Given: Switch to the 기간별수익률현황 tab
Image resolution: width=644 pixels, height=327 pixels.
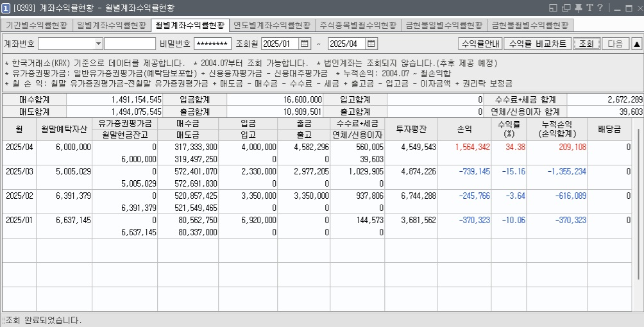Looking at the screenshot, I should point(37,26).
